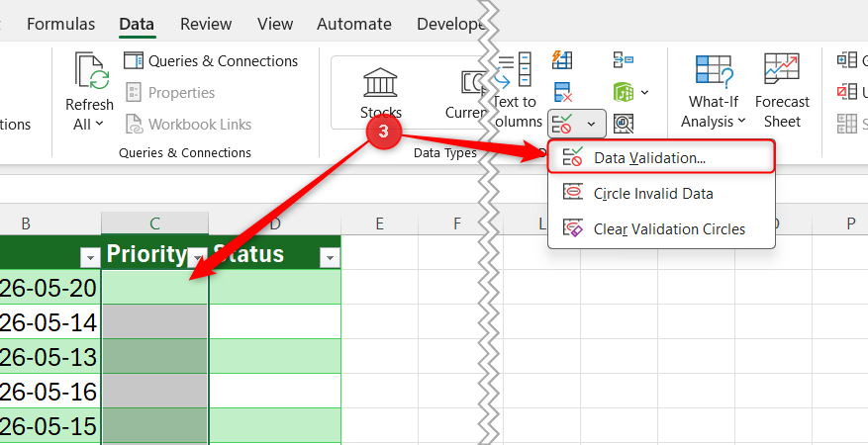The height and width of the screenshot is (445, 868).
Task: Expand the Data Validation dropdown arrow
Action: [591, 124]
